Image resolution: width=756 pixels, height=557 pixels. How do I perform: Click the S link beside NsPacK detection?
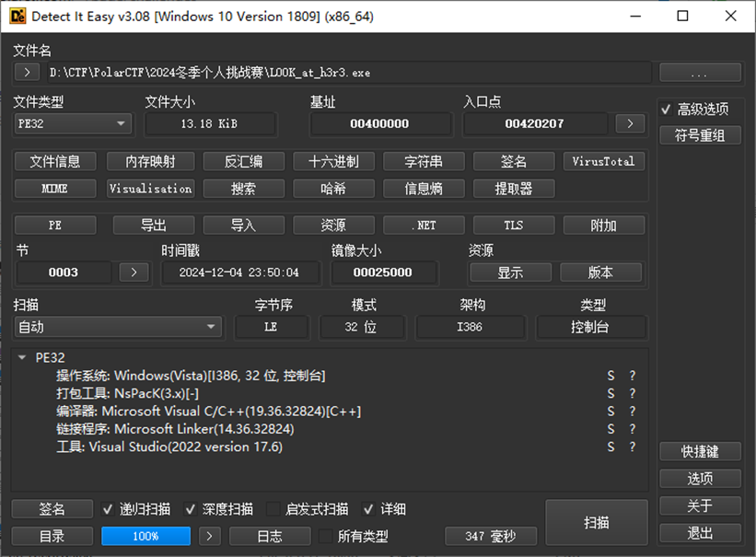coord(610,393)
